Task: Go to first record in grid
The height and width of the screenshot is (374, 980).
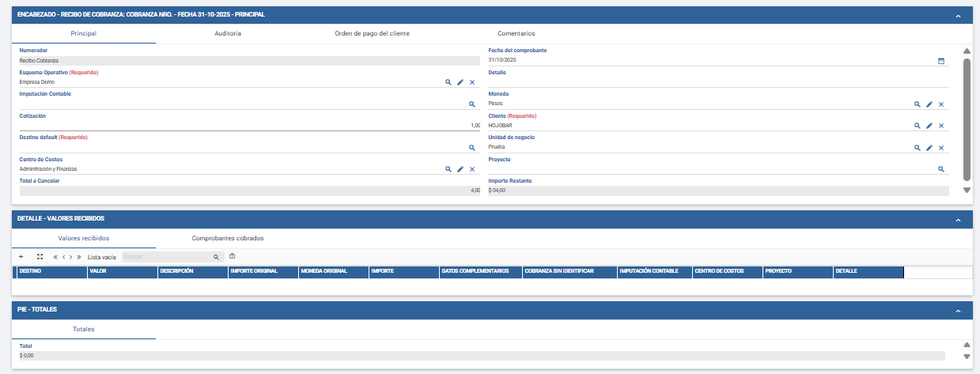Action: [x=55, y=257]
